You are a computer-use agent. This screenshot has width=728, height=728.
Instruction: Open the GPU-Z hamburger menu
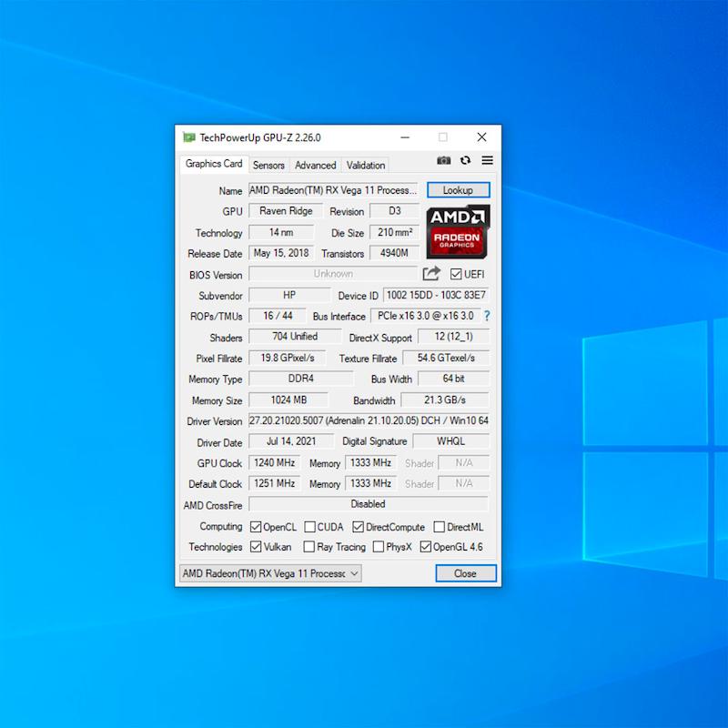pyautogui.click(x=487, y=160)
